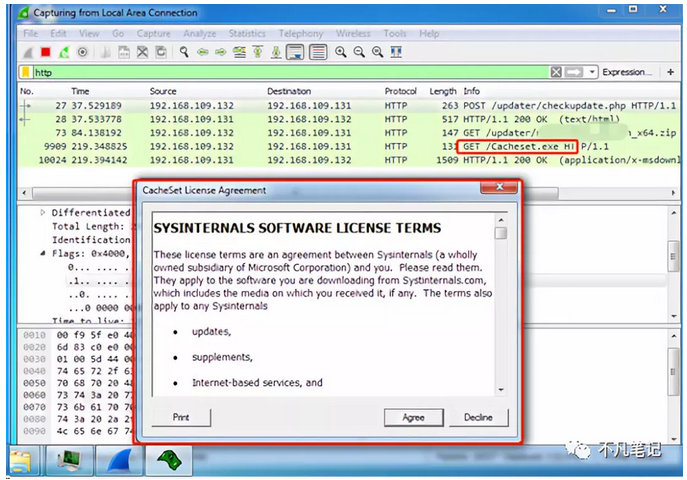Close the CacheSet License Agreement dialog
Viewport: 687px width, 480px height.
[499, 187]
